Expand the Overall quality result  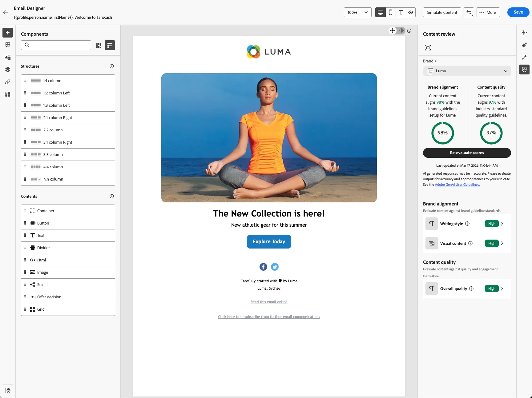502,289
